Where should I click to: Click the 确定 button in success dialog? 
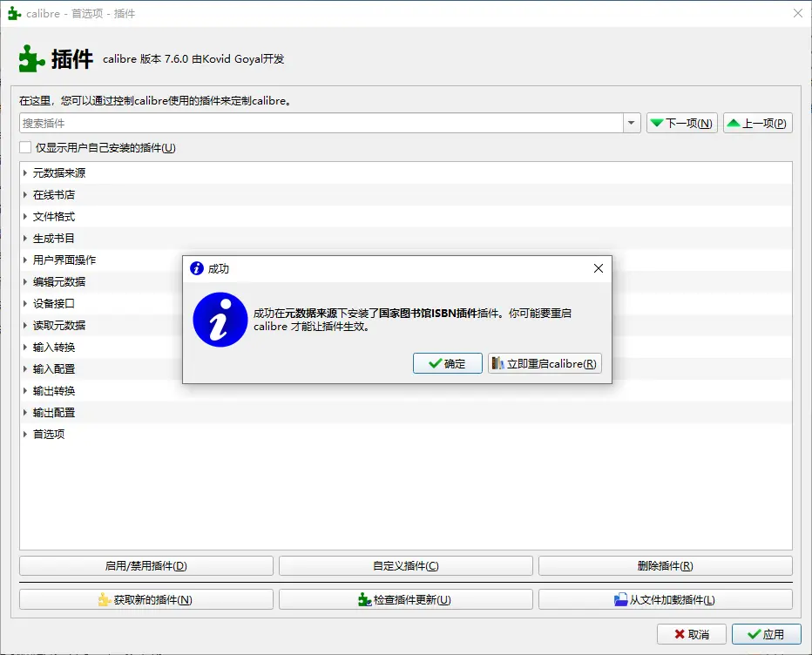click(447, 363)
